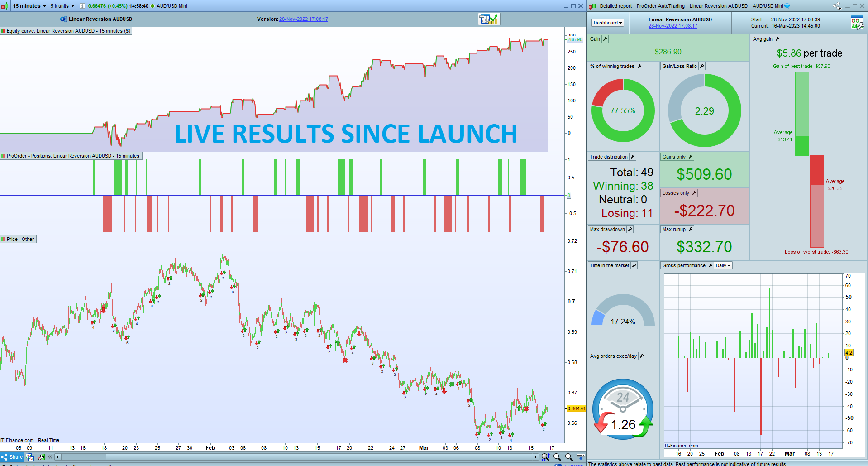Open % of winning trades wrench settings
The image size is (868, 466).
[x=639, y=66]
